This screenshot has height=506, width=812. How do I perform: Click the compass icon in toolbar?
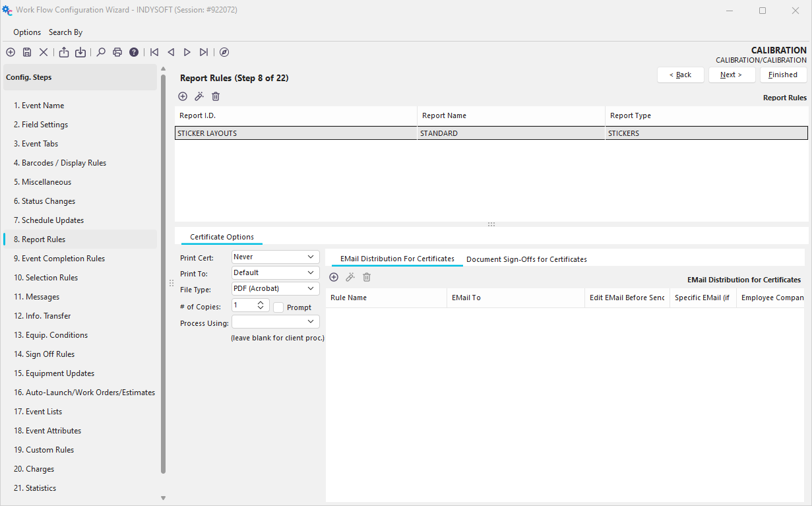coord(224,52)
